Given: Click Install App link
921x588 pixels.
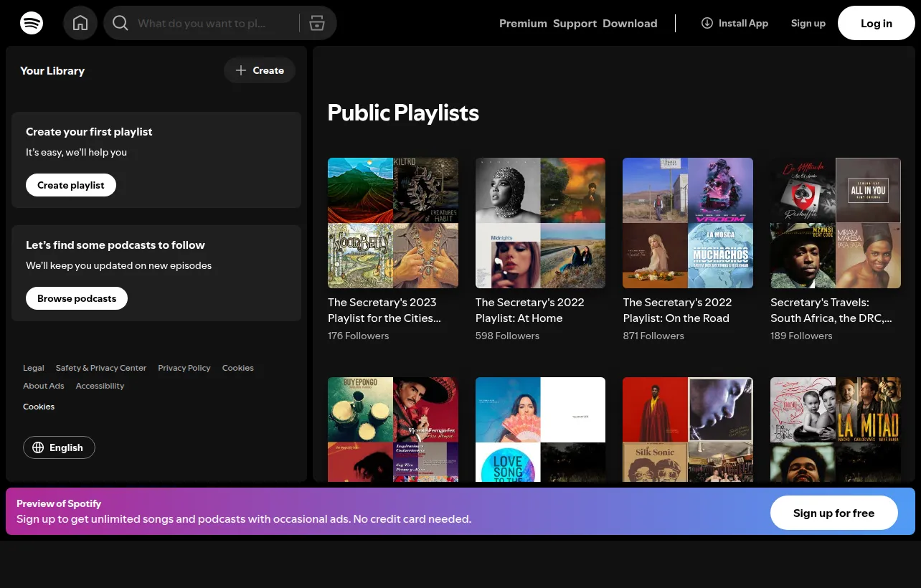Looking at the screenshot, I should click(735, 23).
